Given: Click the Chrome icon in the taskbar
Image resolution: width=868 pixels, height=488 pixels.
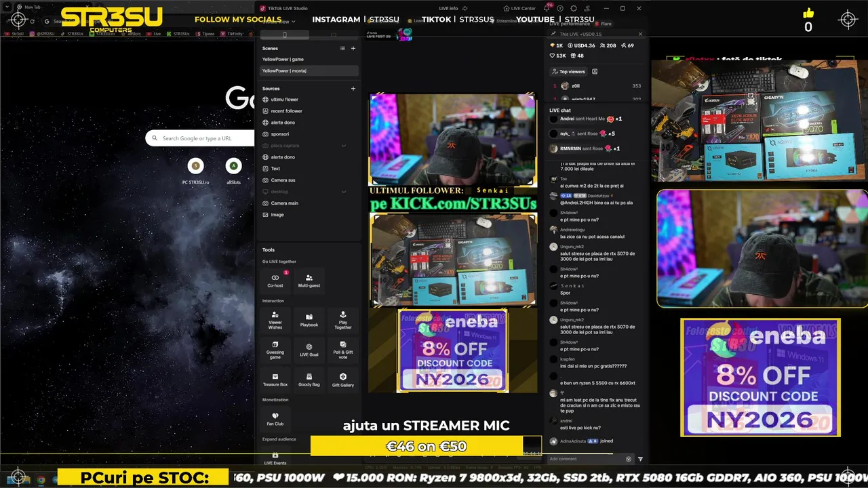Looking at the screenshot, I should [41, 479].
